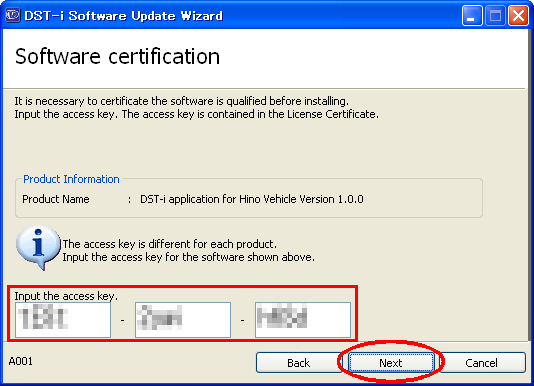Click the "Input the access key." label
534x386 pixels.
click(x=66, y=296)
